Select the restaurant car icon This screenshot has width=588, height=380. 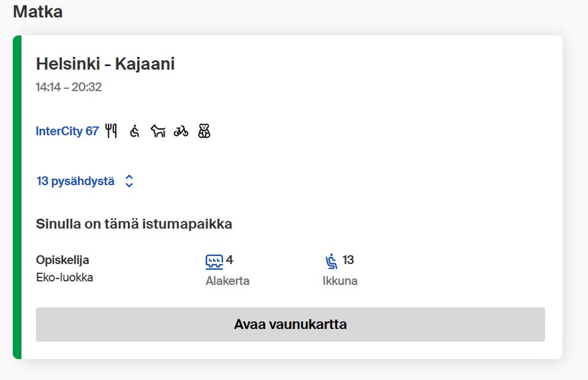click(x=111, y=131)
